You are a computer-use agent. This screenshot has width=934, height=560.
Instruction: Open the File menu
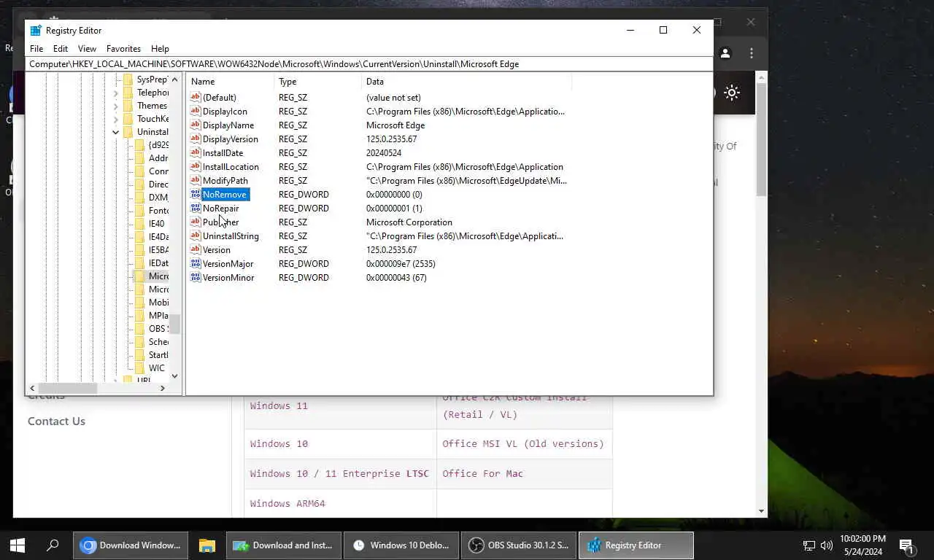(x=36, y=49)
